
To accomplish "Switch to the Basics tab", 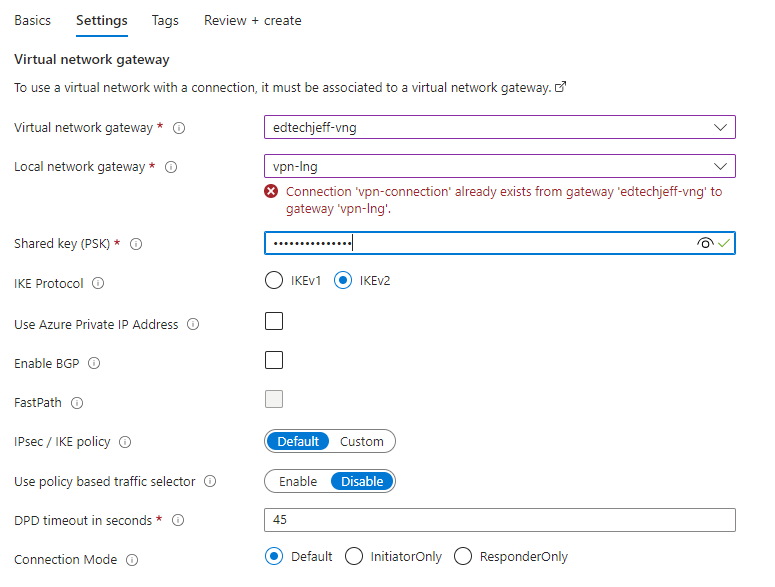I will coord(32,20).
